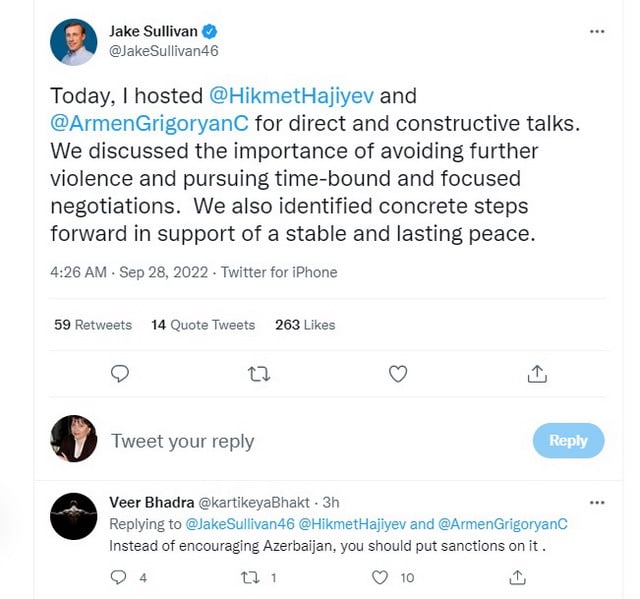Like Veer Bhadra's reply
The width and height of the screenshot is (640, 599).
(x=380, y=577)
